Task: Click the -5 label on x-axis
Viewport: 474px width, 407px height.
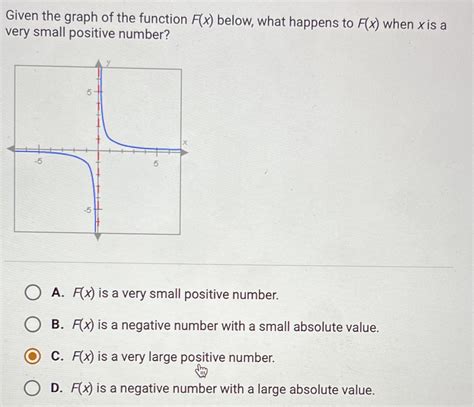Action: (39, 161)
